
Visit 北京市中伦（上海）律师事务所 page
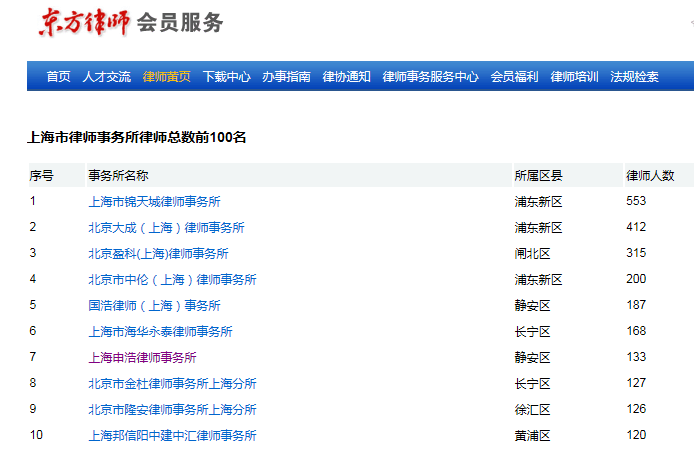click(172, 280)
